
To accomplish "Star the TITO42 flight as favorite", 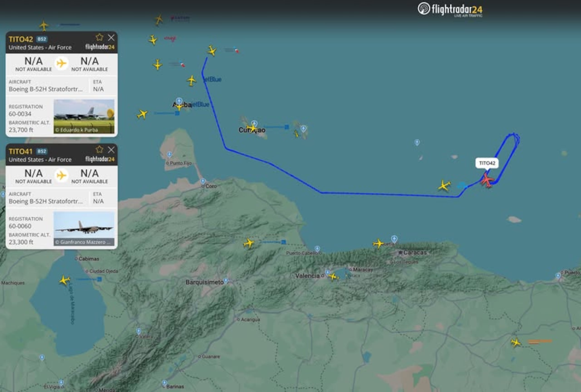I will (100, 37).
